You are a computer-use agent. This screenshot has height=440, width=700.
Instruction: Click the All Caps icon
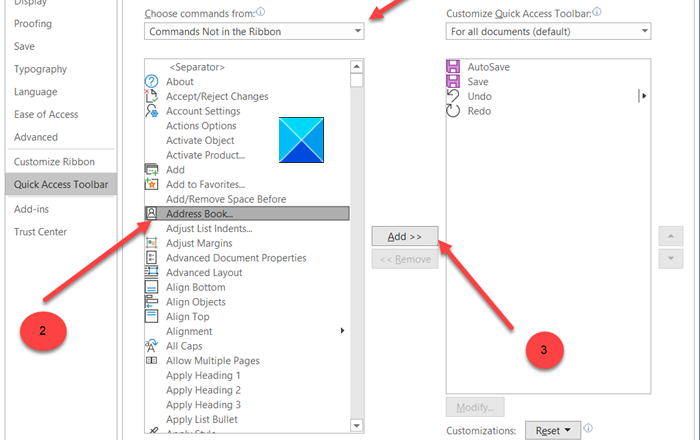click(151, 345)
